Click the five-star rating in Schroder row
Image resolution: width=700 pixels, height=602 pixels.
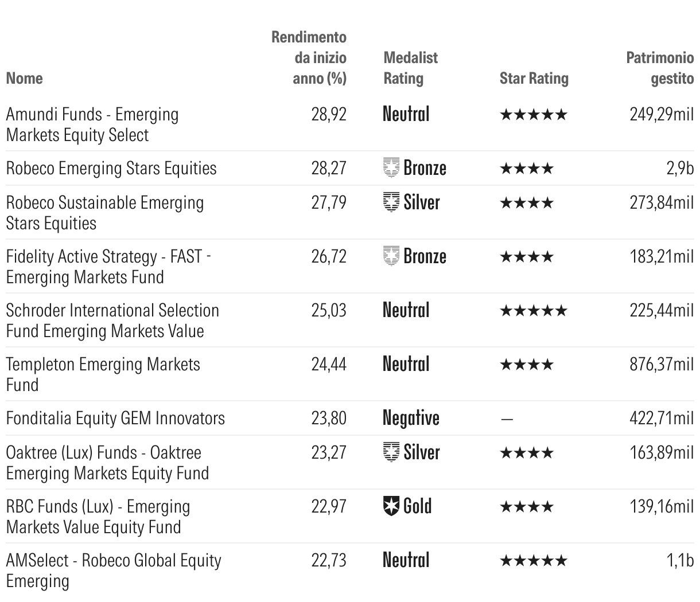pos(533,311)
